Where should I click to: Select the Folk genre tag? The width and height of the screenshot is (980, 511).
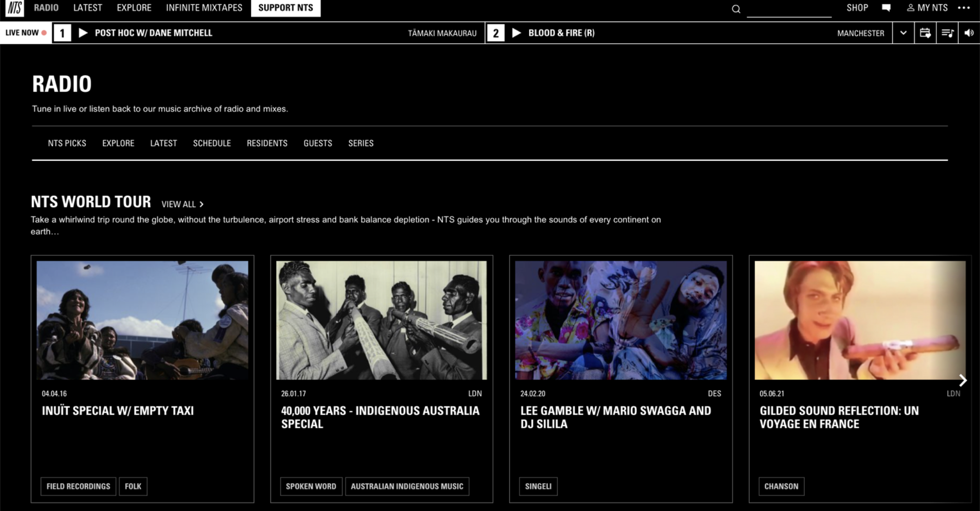point(133,487)
